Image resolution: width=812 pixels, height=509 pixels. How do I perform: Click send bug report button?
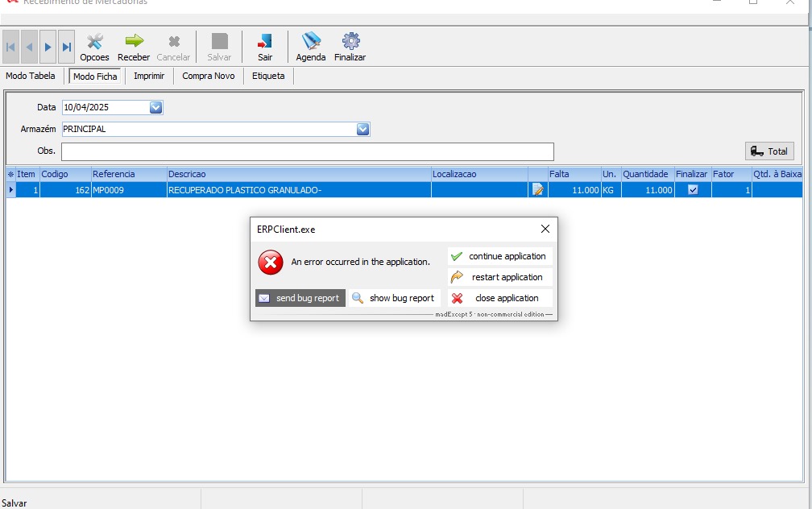click(x=300, y=298)
